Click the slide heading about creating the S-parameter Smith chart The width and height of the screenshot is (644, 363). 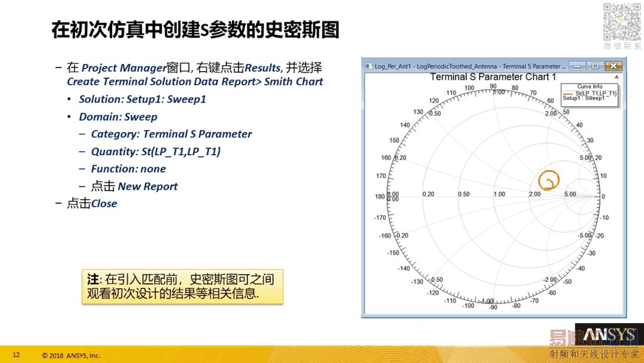coord(195,30)
